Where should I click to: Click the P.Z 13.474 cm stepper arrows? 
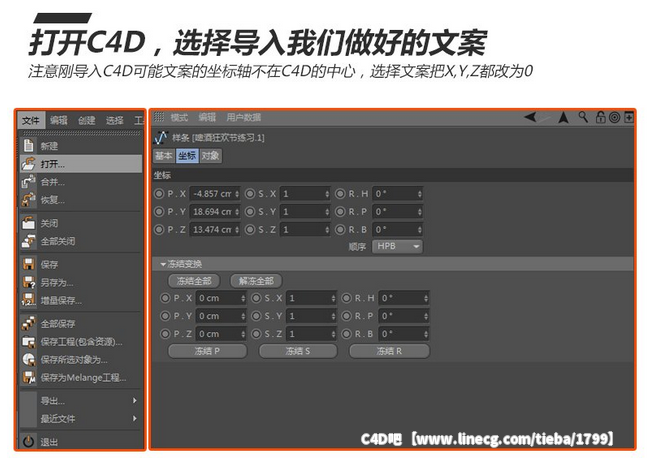[237, 230]
